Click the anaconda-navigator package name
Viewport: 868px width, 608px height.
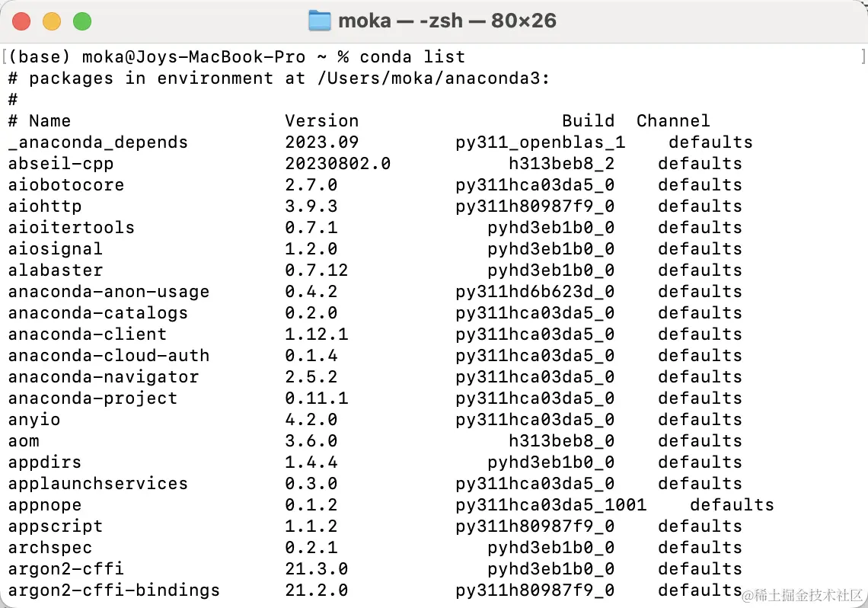[104, 376]
